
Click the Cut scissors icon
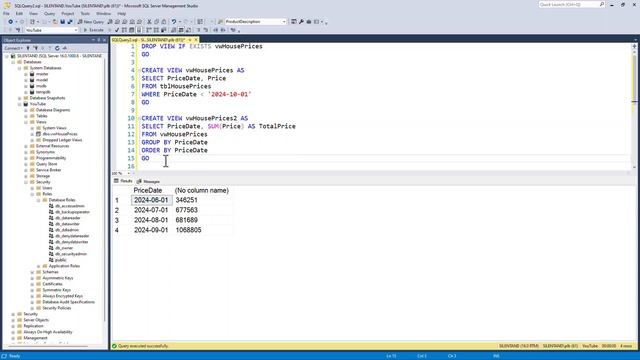[149, 22]
